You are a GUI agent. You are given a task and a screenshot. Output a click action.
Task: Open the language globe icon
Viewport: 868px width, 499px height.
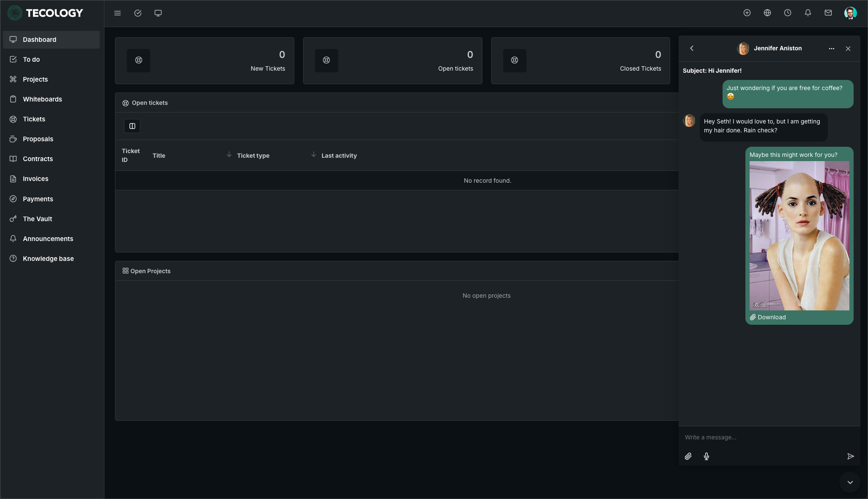click(x=767, y=13)
